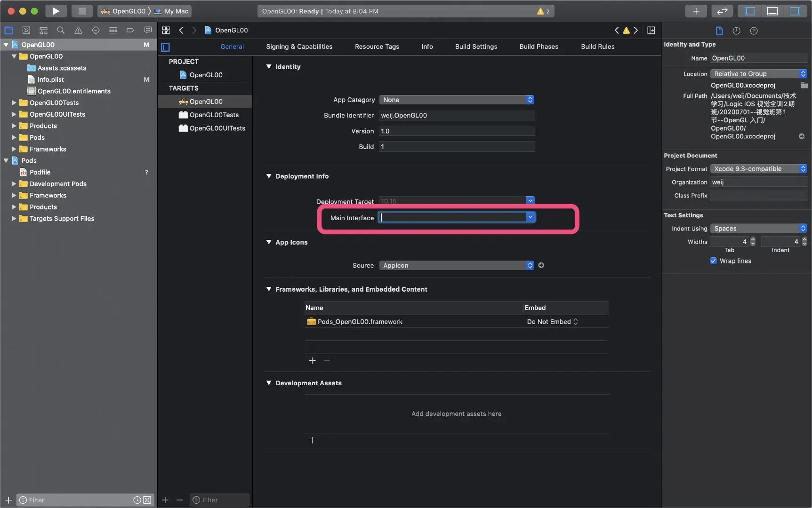This screenshot has height=508, width=812.
Task: Run the project with the Play button
Action: coord(56,11)
